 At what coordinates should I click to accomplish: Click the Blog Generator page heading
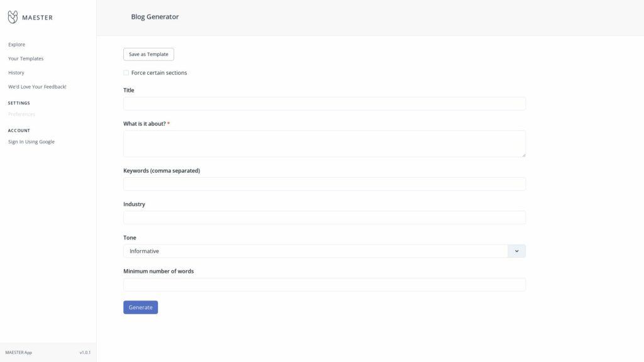tap(153, 16)
